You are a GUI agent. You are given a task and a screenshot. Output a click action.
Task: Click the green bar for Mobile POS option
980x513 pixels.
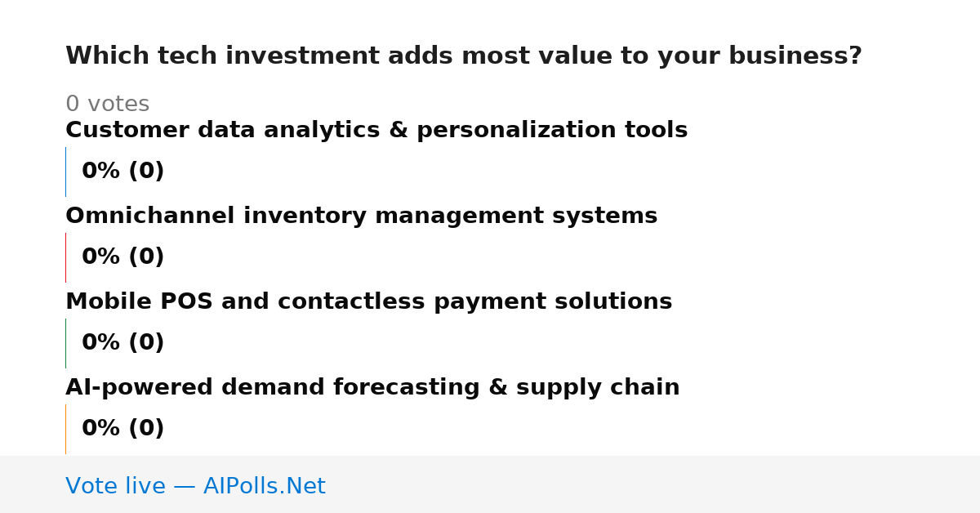coord(65,343)
